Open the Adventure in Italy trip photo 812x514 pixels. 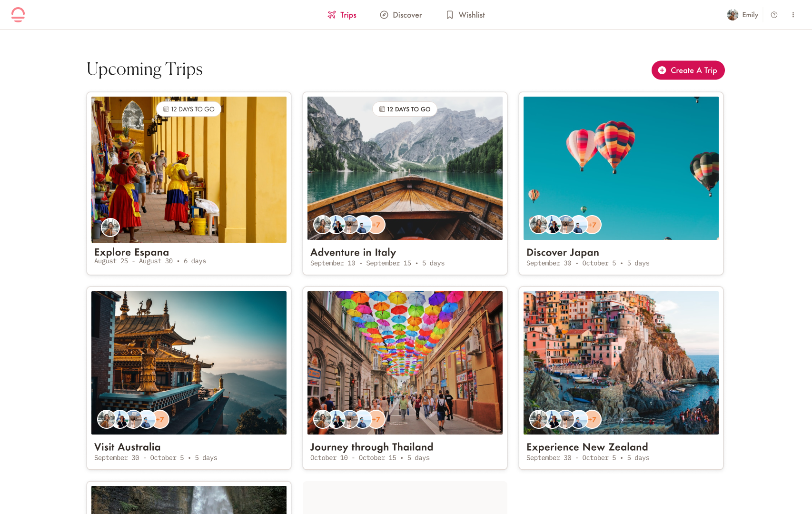(405, 168)
